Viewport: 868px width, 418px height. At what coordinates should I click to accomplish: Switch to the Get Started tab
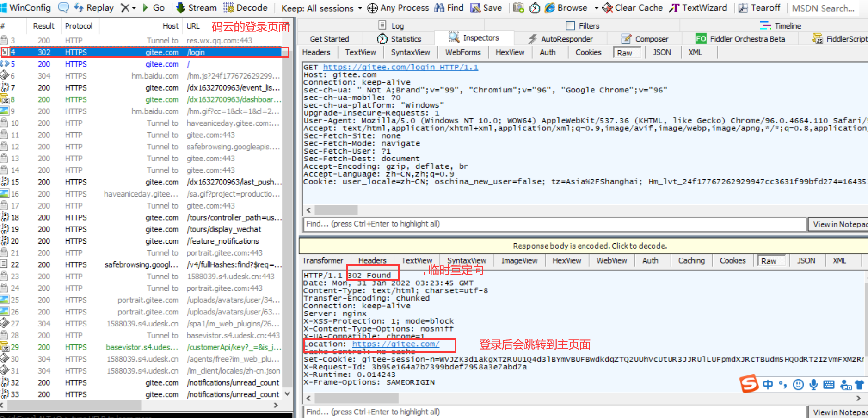(329, 39)
